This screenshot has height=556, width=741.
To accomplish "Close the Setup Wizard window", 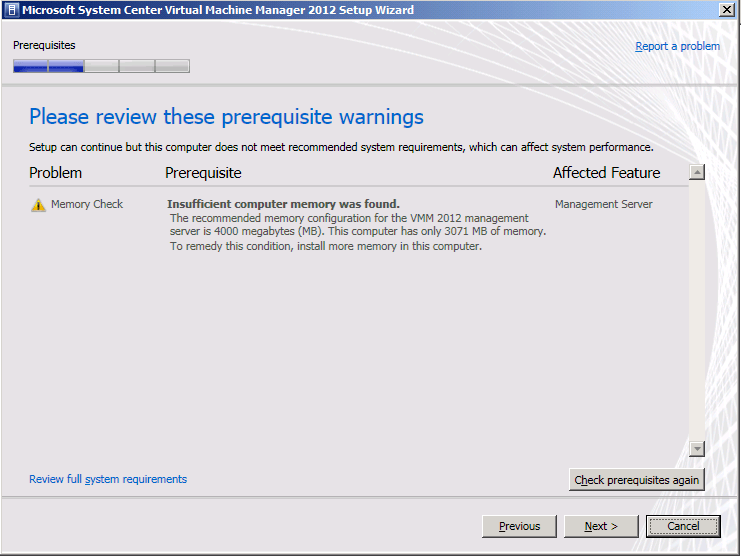I will pos(727,10).
